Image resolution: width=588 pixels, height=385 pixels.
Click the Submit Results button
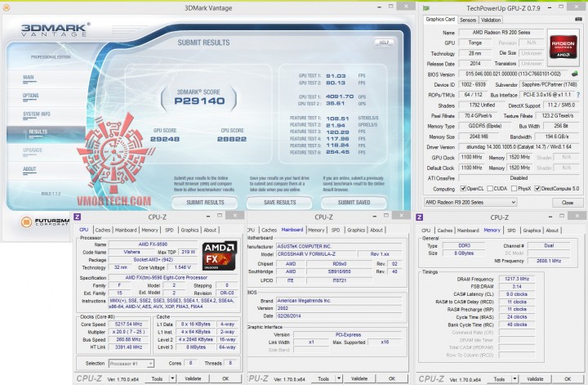point(205,203)
